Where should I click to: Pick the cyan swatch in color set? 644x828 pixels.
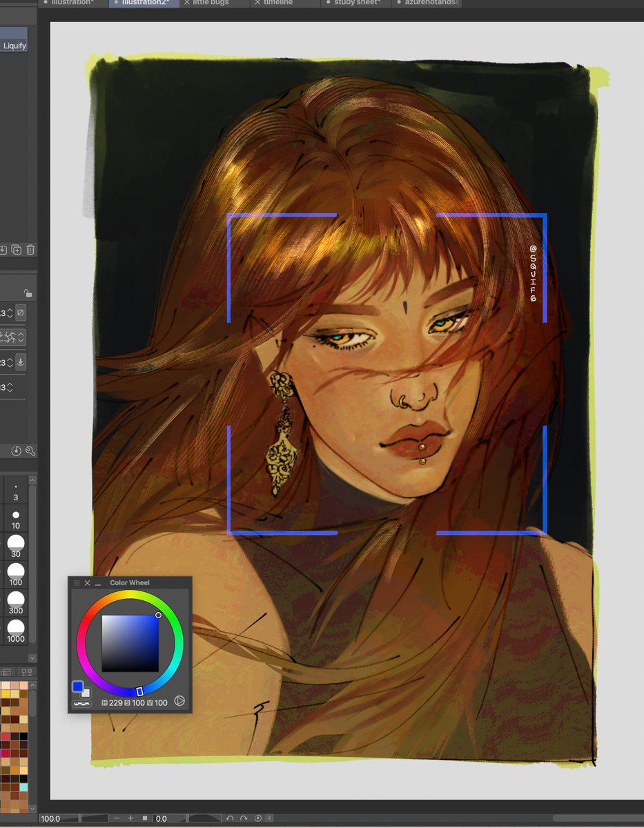23,787
